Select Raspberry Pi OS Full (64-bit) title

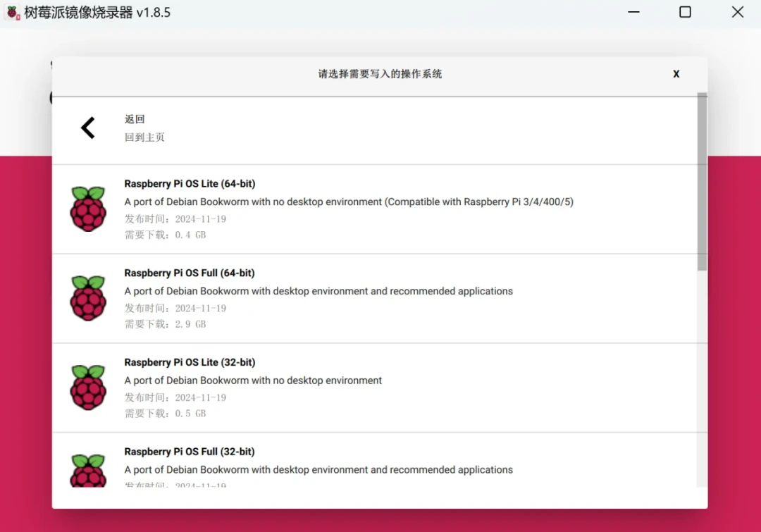coord(190,273)
